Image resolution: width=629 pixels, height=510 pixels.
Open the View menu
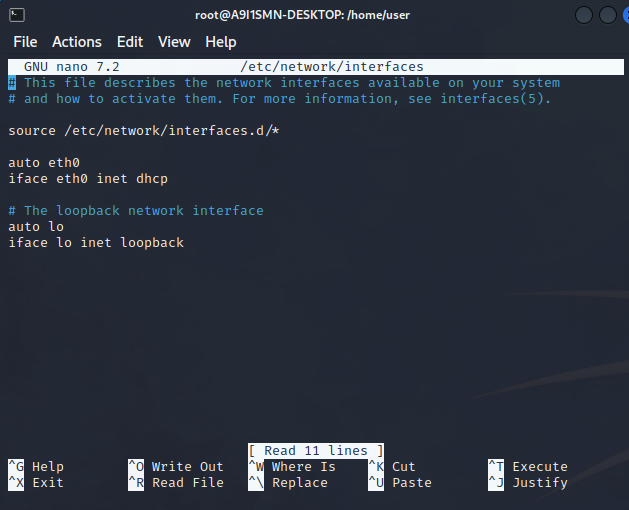coord(174,42)
